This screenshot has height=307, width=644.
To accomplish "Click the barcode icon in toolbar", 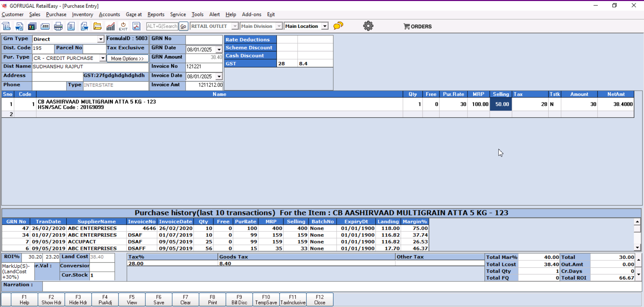I will (x=45, y=26).
